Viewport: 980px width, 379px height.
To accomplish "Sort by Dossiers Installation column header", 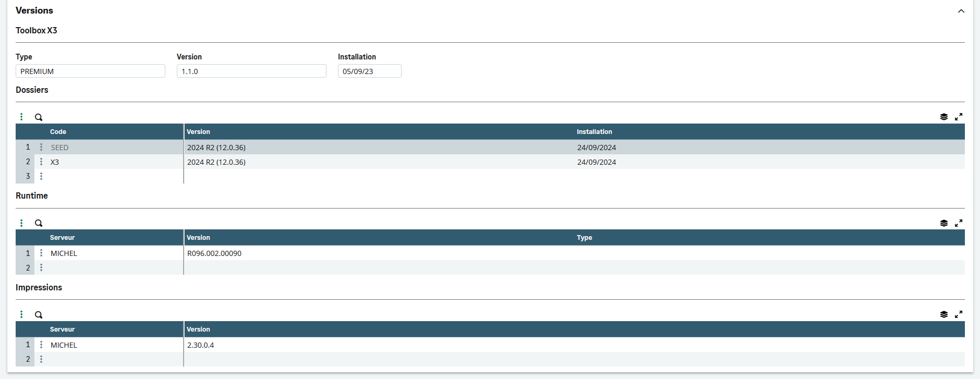I will point(594,132).
